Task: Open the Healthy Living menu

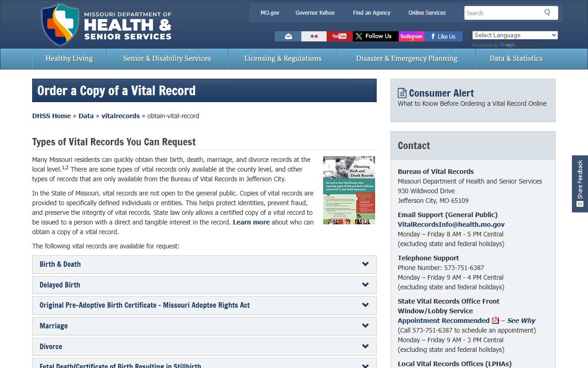Action: (69, 59)
